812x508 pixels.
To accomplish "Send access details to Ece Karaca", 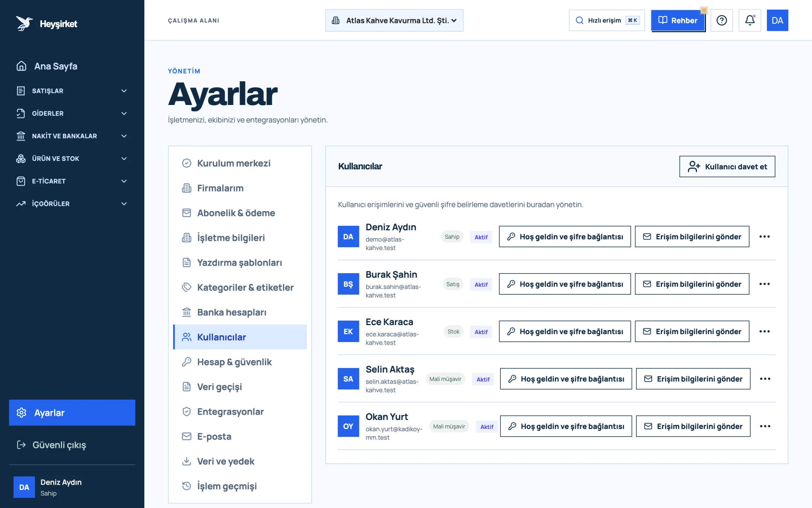I will (692, 332).
